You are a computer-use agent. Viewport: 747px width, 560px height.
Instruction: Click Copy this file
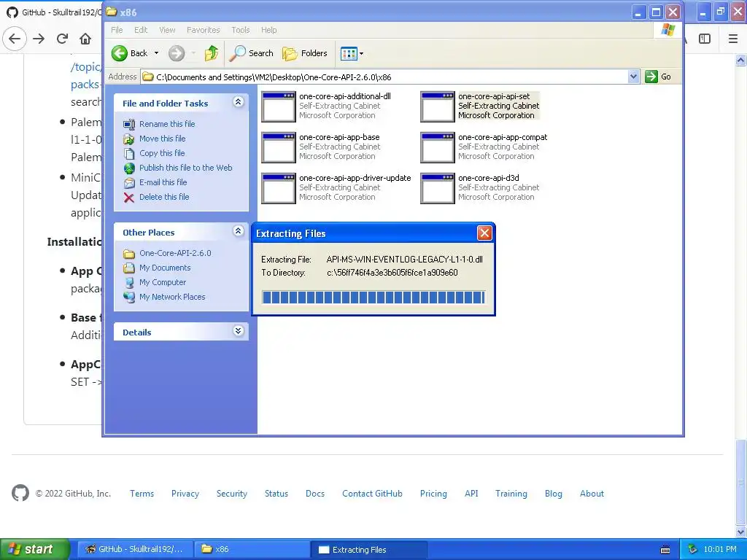click(x=162, y=153)
